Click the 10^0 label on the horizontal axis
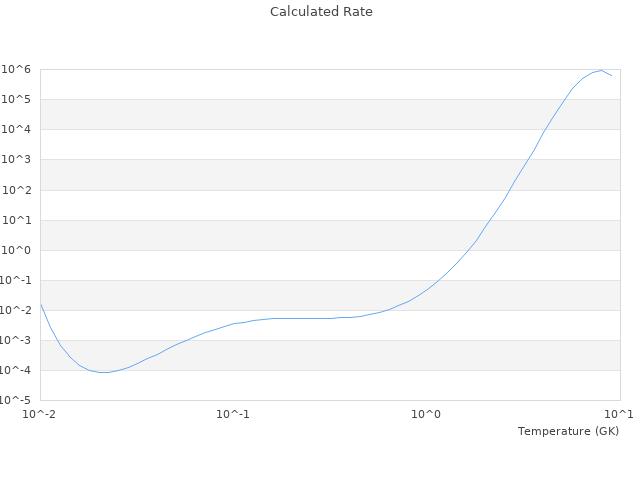Viewport: 640px width, 480px height. pyautogui.click(x=426, y=414)
